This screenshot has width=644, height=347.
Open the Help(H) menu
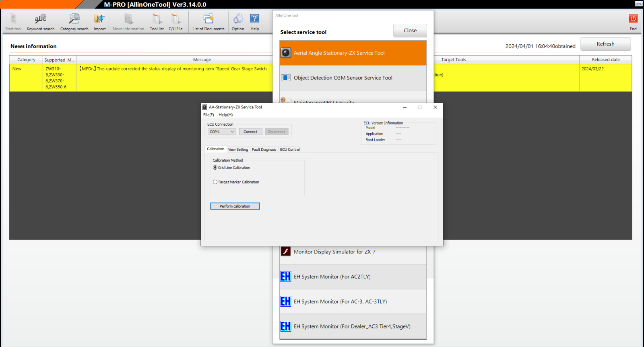point(225,115)
